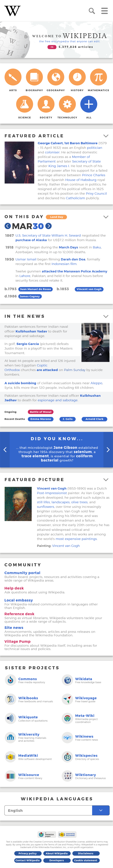Viewport: 113px width, 868px height.
Task: Open the English language dropdown
Action: (100, 810)
